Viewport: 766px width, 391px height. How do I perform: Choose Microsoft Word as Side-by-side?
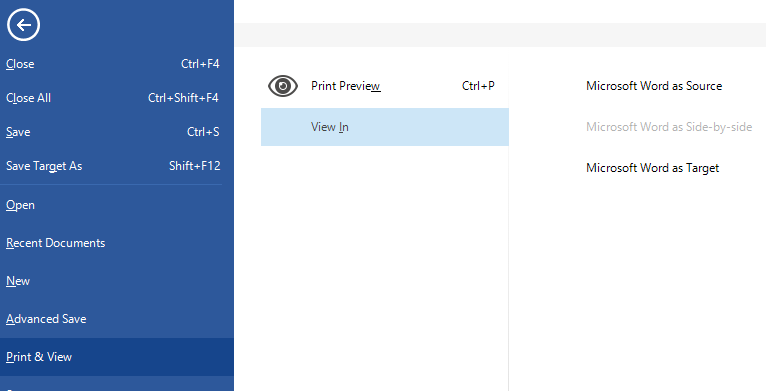tap(669, 127)
